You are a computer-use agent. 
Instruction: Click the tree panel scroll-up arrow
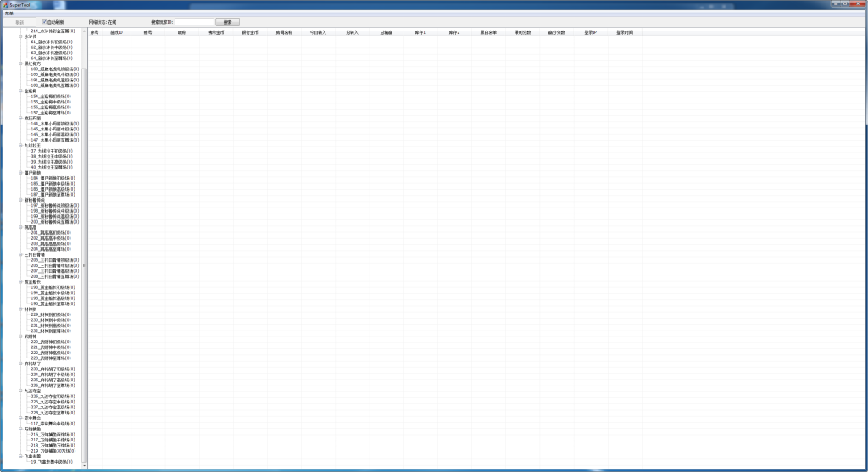coord(83,31)
